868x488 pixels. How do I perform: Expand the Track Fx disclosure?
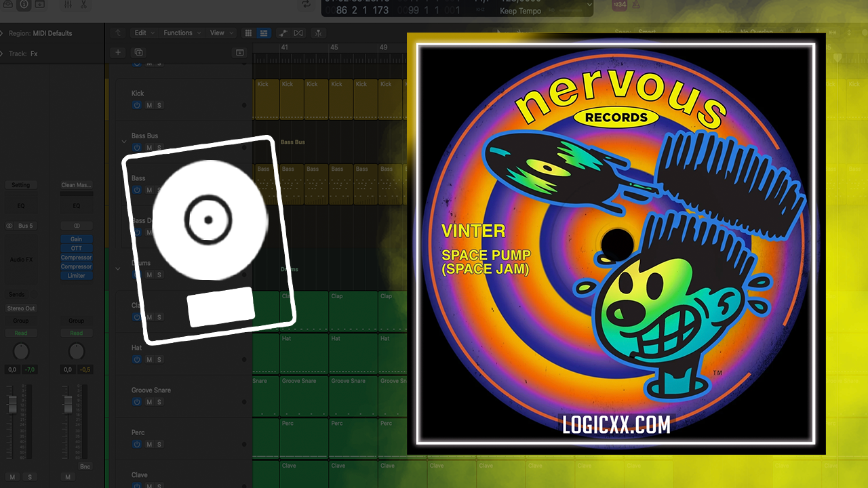[x=3, y=54]
